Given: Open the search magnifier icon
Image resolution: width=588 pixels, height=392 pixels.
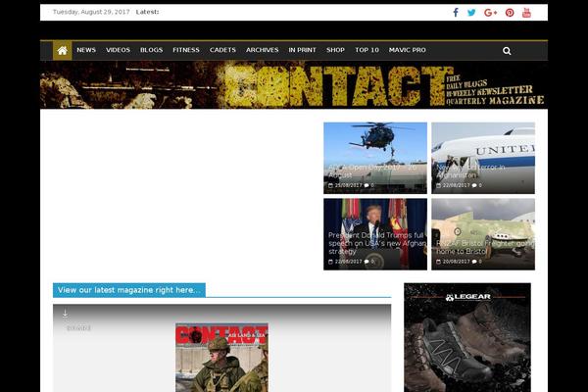Looking at the screenshot, I should click(507, 51).
